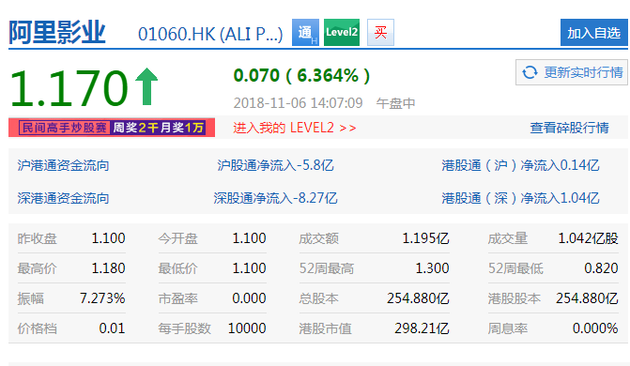The image size is (630, 366).
Task: Open 民间高手炒股赛 banner
Action: point(112,127)
